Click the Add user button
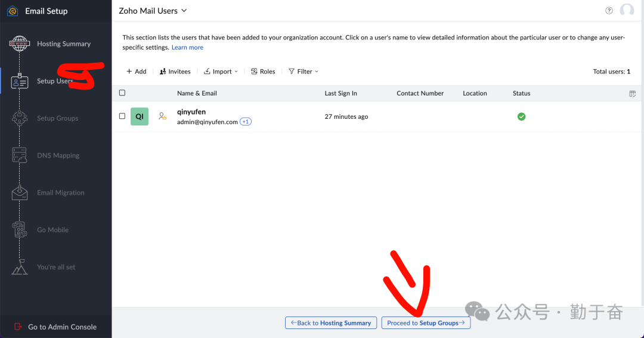The width and height of the screenshot is (644, 338). click(x=136, y=72)
